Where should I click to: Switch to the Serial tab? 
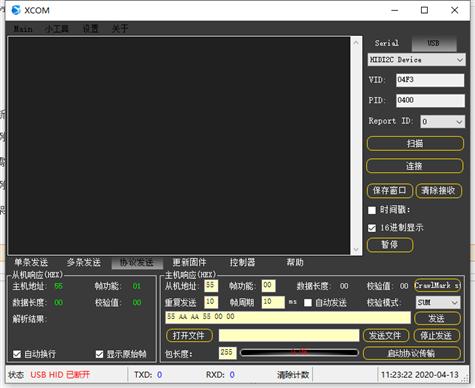coord(387,43)
